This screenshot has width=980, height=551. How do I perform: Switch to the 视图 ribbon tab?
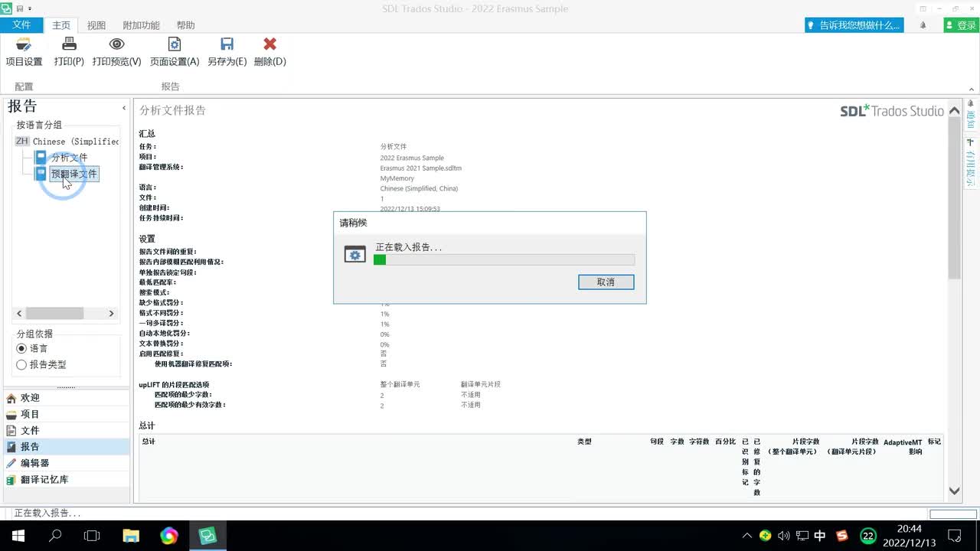96,25
